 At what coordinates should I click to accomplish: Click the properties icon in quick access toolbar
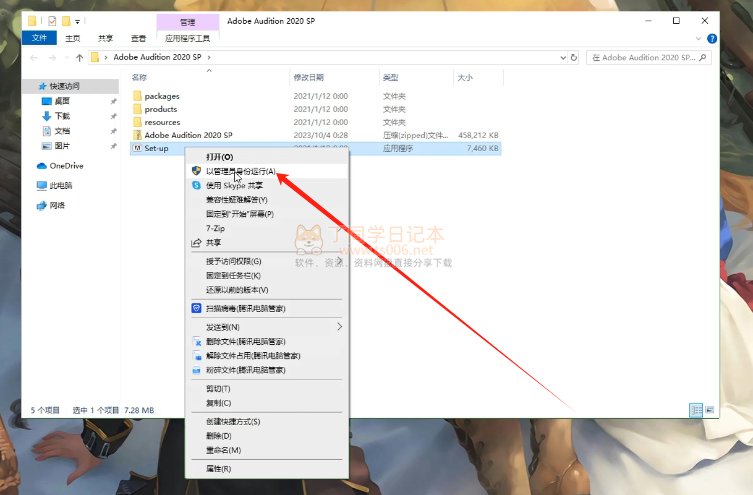point(52,21)
